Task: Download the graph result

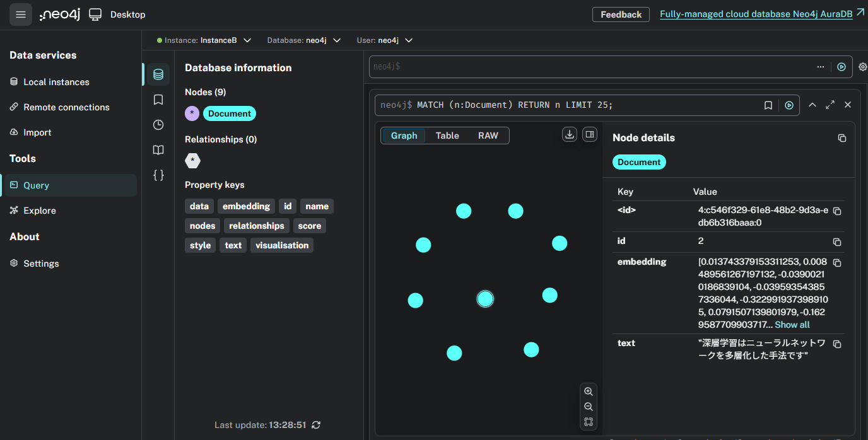Action: (x=570, y=134)
